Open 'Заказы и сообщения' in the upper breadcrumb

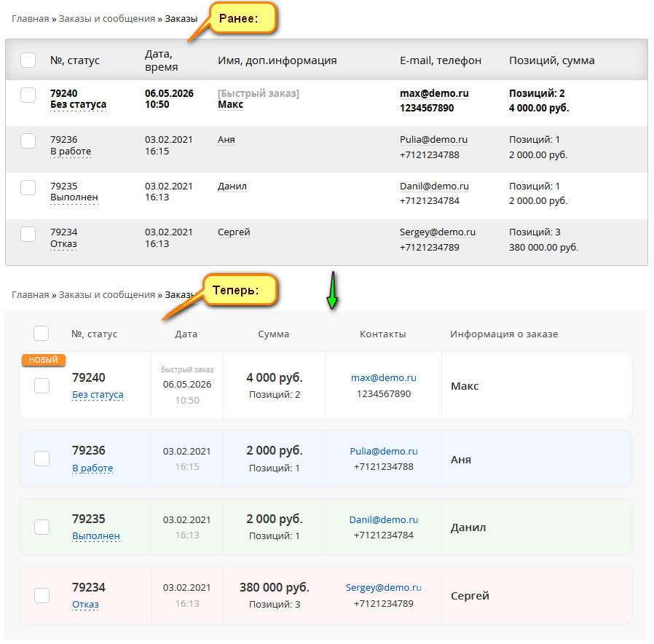coord(107,19)
